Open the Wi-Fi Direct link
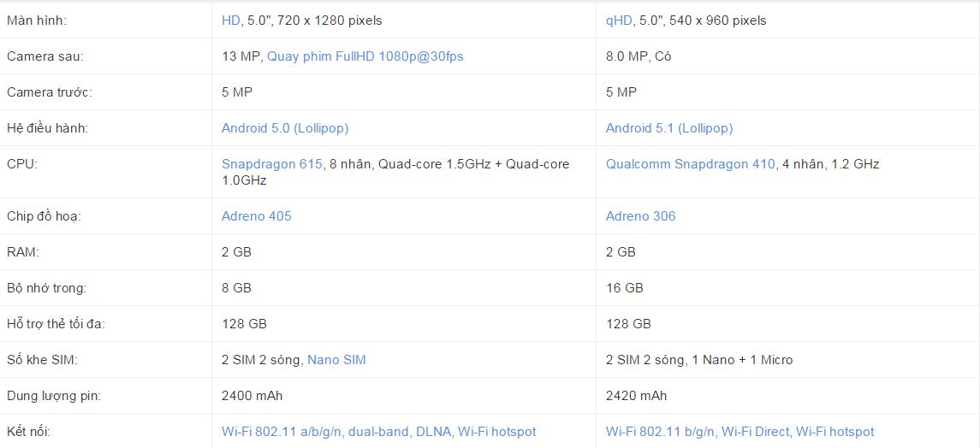Screen dimensions: 980x448 click(757, 432)
